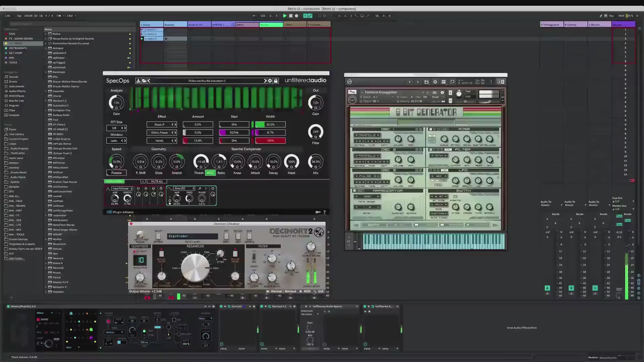Viewport: 644px width, 362px height.
Task: Click the SpecOps save-preset download icon
Action: click(x=138, y=81)
